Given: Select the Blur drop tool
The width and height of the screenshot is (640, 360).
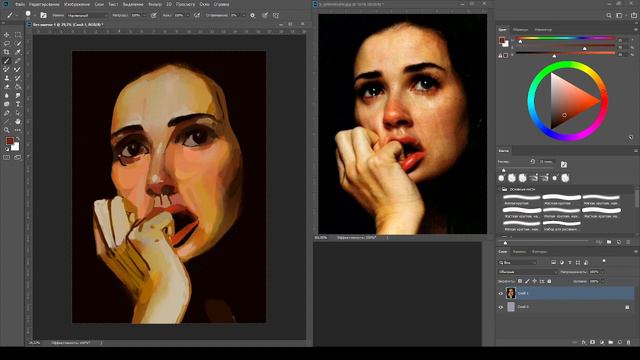Looking at the screenshot, I should [x=7, y=95].
